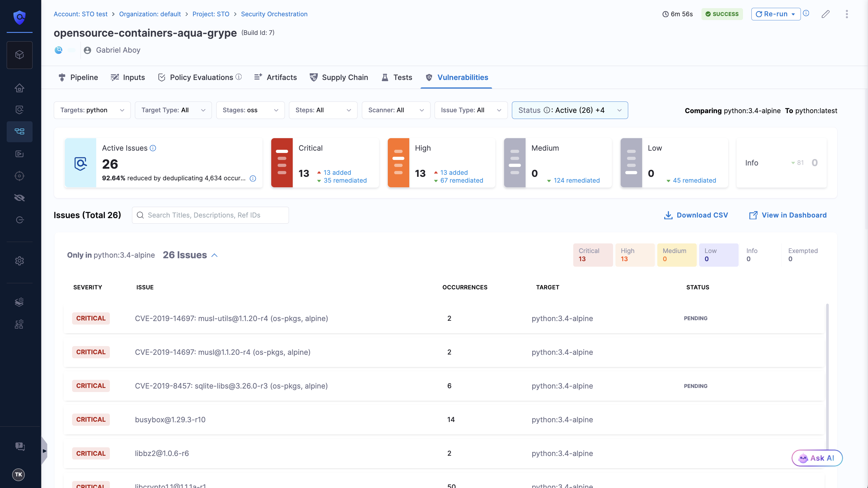Toggle the Medium severity filter chip

click(676, 255)
